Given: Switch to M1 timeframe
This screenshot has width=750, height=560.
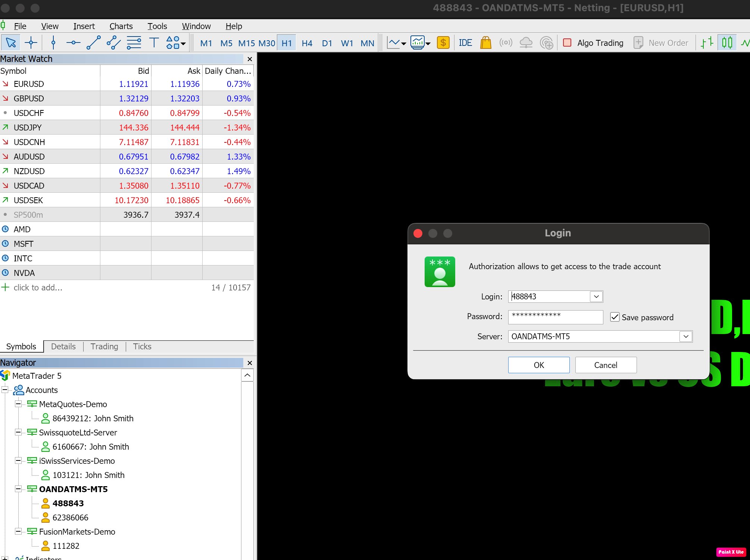Looking at the screenshot, I should [206, 43].
